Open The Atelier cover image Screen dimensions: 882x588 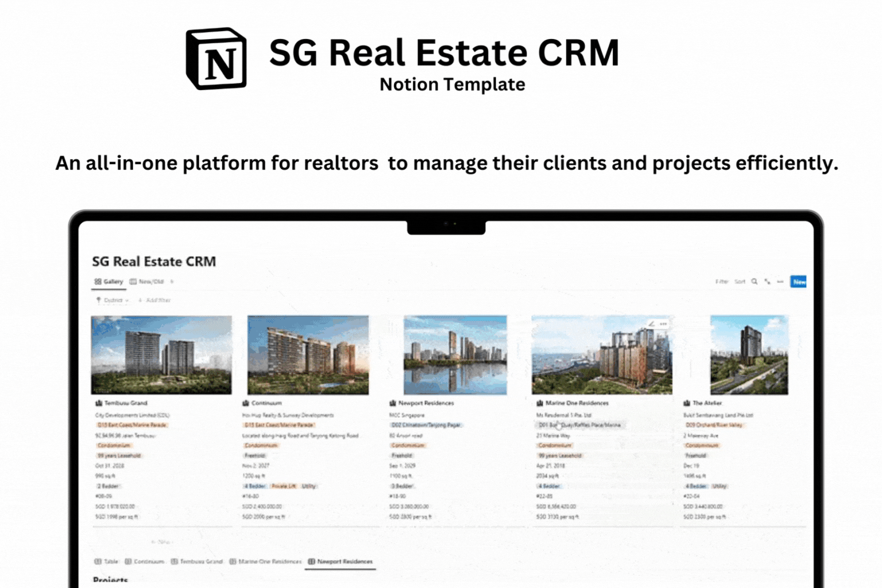tap(749, 355)
